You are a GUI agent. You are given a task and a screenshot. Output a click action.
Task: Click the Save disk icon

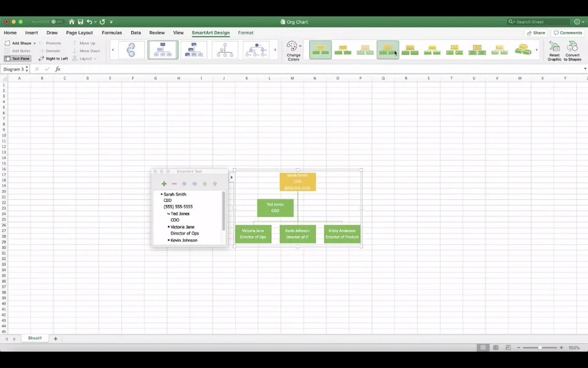pos(80,22)
